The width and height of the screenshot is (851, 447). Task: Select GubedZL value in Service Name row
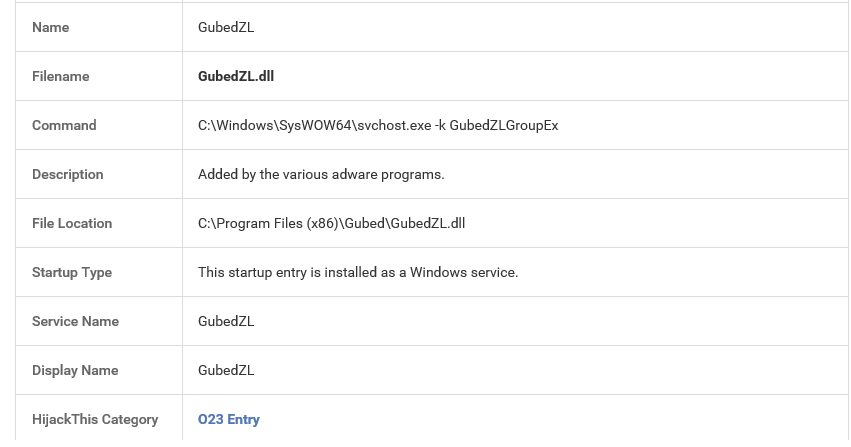point(226,321)
